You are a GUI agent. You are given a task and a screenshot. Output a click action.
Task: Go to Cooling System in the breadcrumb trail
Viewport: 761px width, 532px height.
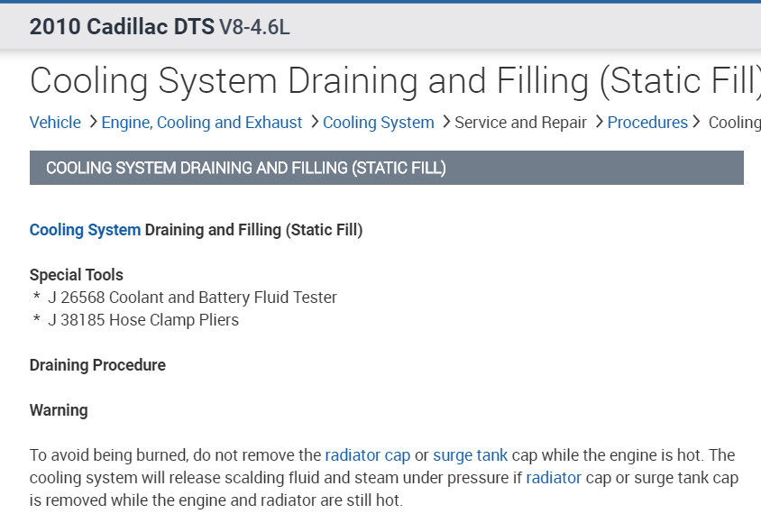coord(379,123)
